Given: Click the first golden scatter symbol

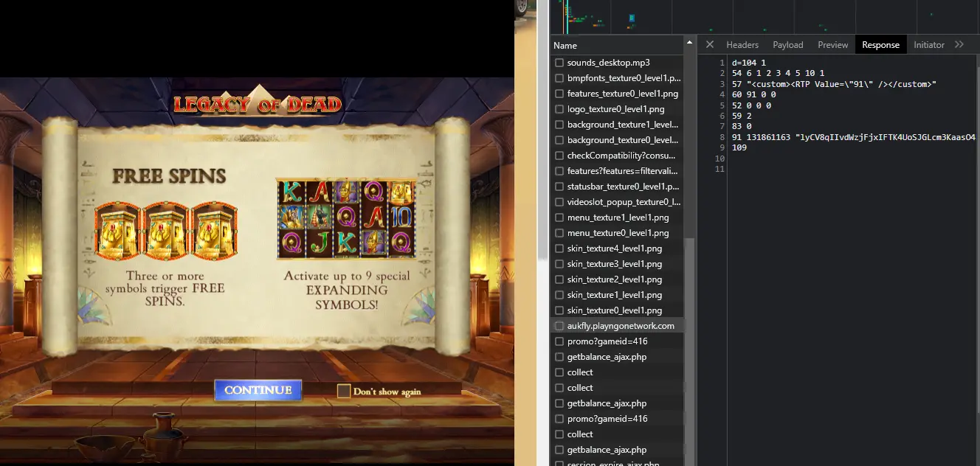Looking at the screenshot, I should (119, 232).
